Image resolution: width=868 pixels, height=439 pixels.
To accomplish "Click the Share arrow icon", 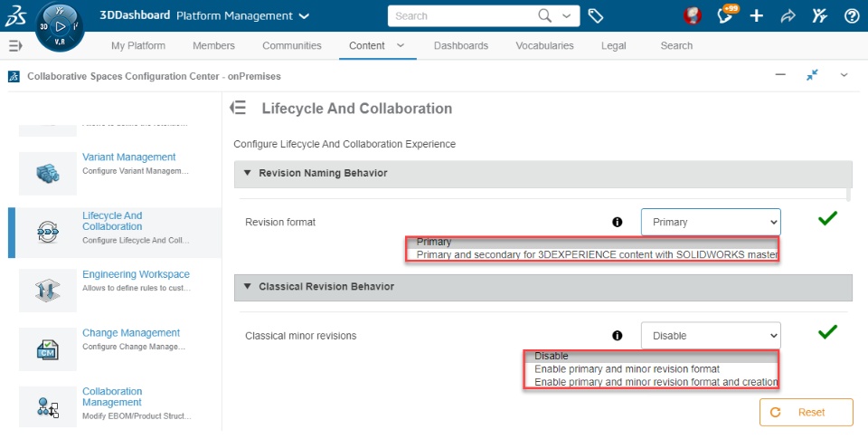I will pos(788,15).
